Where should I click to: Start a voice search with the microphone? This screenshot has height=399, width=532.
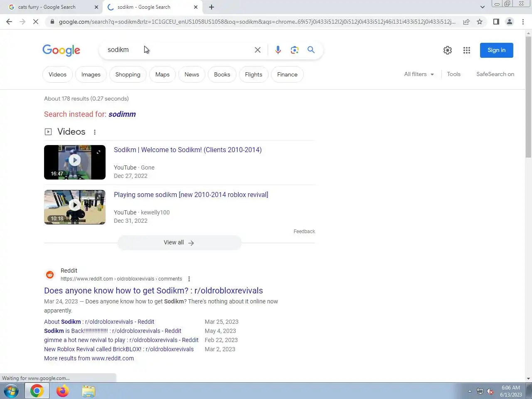pos(278,50)
